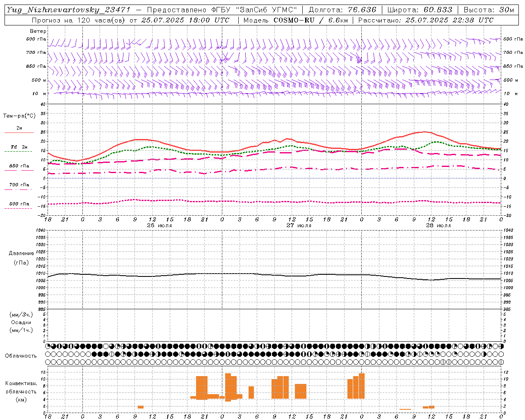Select the (мм/1ч.) precipitation unit label
Viewport: 525px width, 420px height.
[21, 330]
